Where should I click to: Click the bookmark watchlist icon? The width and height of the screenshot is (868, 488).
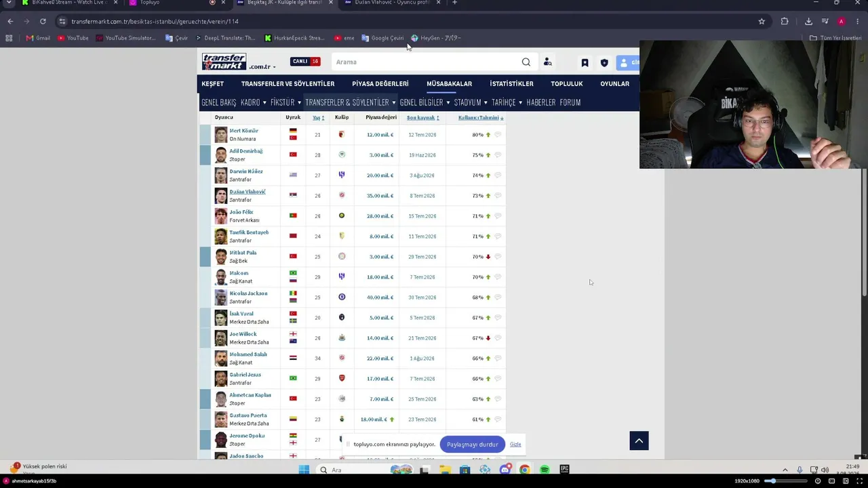(585, 63)
